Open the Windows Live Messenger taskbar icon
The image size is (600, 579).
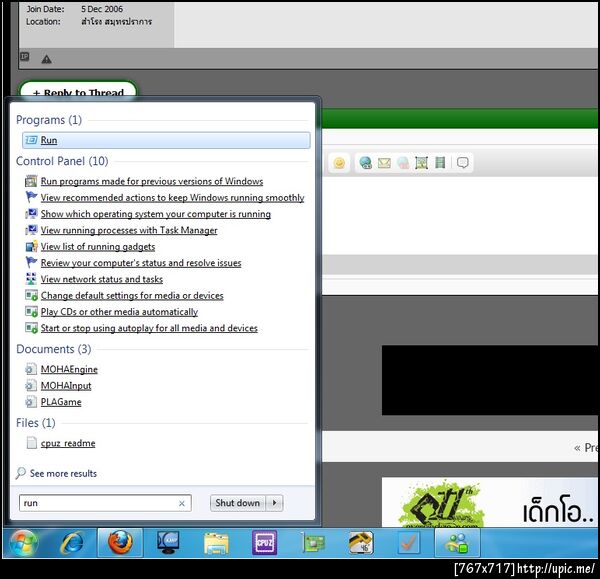click(457, 542)
